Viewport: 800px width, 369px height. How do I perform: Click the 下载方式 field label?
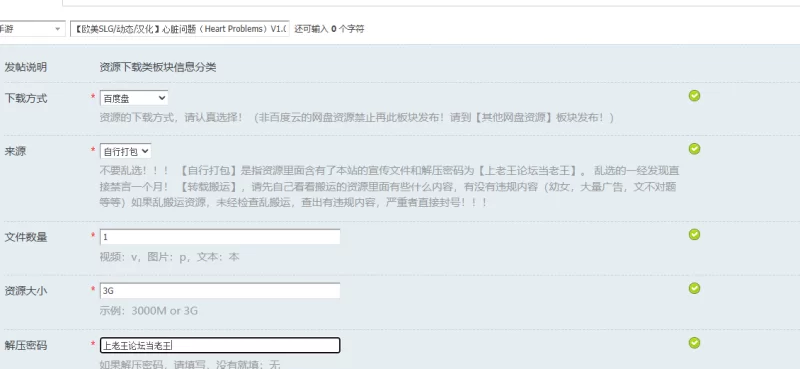[x=26, y=99]
